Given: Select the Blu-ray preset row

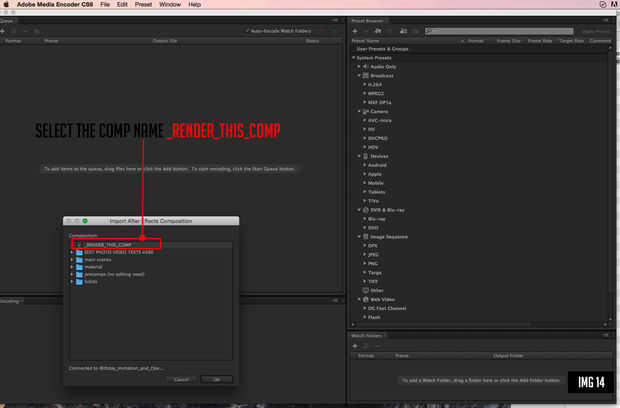Looking at the screenshot, I should [480, 219].
